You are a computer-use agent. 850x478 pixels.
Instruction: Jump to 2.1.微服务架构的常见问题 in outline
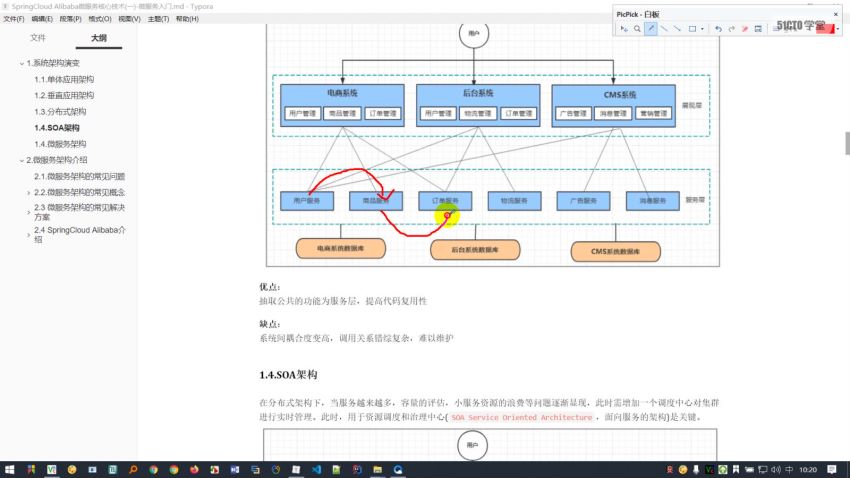(80, 177)
